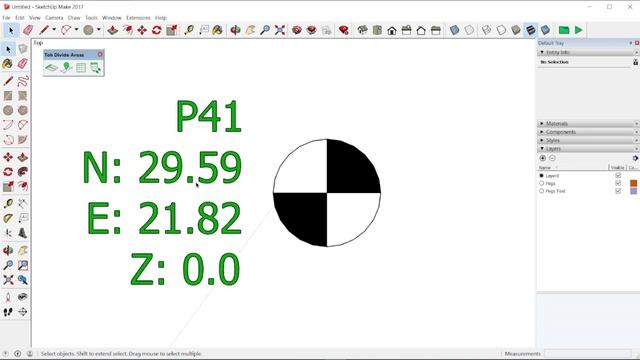Image resolution: width=640 pixels, height=360 pixels.
Task: Open the Extensions menu
Action: click(138, 18)
